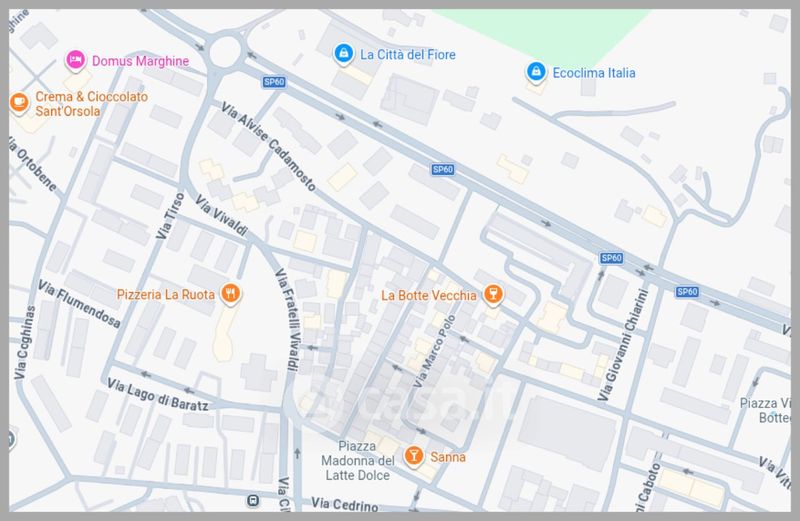Click the Ecoclima Italia place name
This screenshot has width=800, height=521.
point(594,73)
